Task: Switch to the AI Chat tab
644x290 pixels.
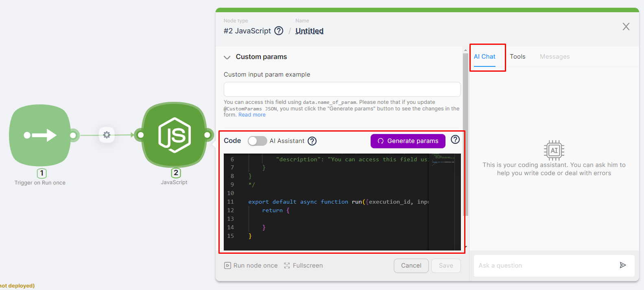Action: pos(485,57)
